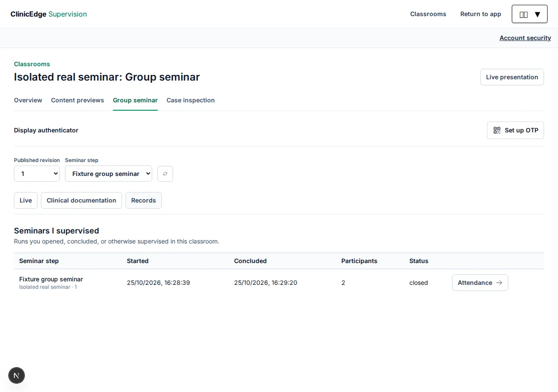Click Return to app link
558x392 pixels.
tap(481, 14)
